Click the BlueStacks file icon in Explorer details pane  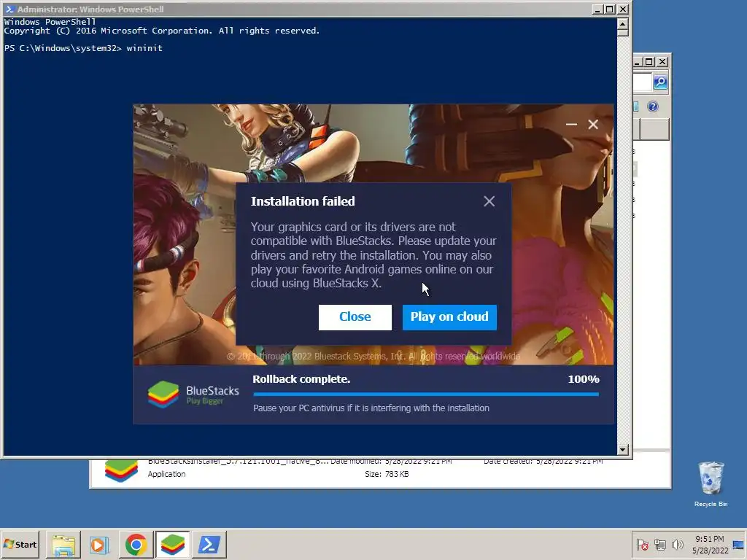click(x=121, y=471)
